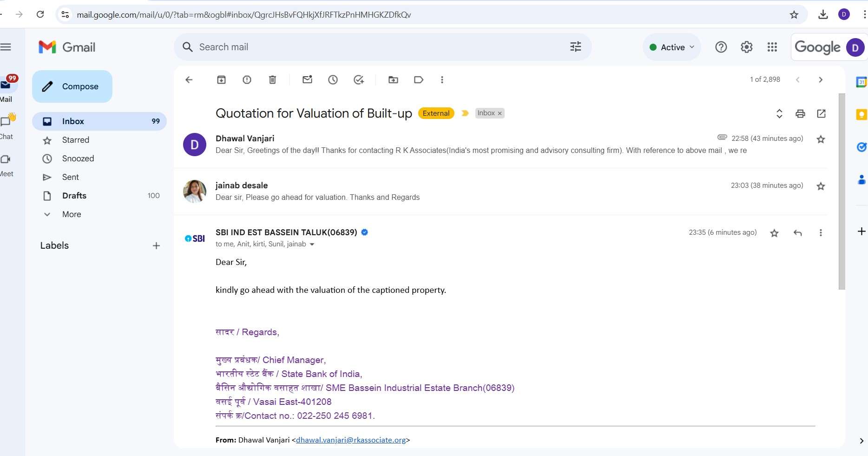Open Google apps grid
868x456 pixels.
tap(772, 47)
